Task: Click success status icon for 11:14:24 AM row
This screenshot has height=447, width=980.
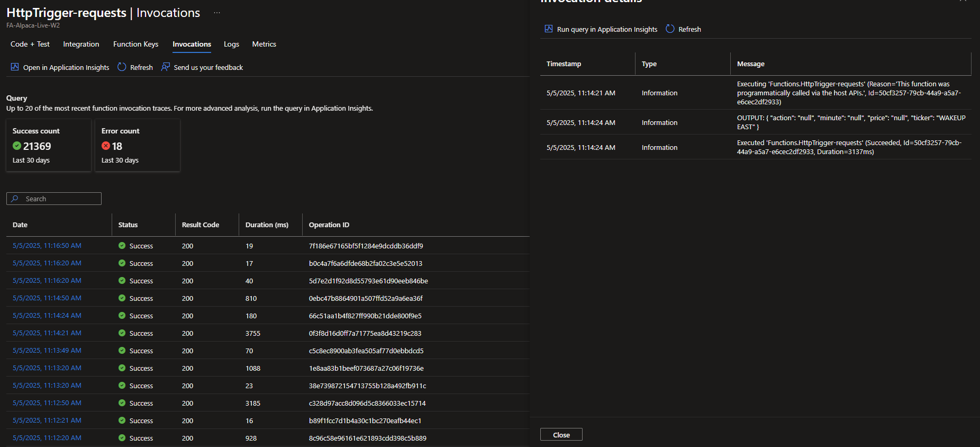Action: [122, 316]
